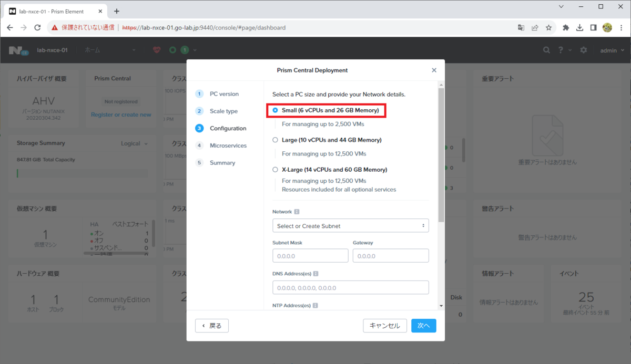The height and width of the screenshot is (364, 631).
Task: Click Register or create new link
Action: 121,115
